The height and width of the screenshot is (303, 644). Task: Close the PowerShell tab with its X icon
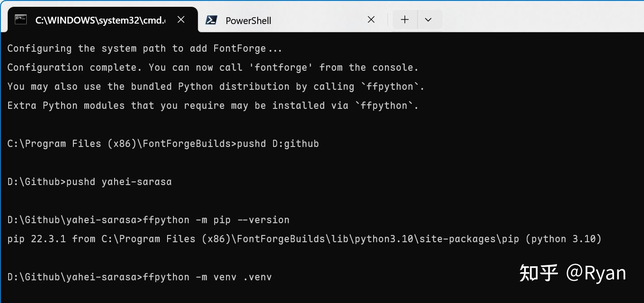(x=371, y=20)
